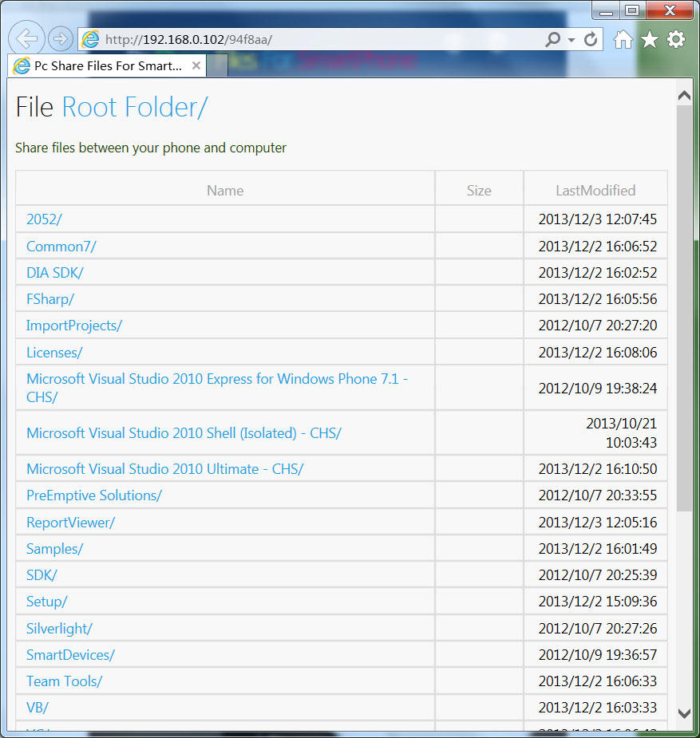Click the date 2013/10/21 10:03:43

(x=622, y=433)
